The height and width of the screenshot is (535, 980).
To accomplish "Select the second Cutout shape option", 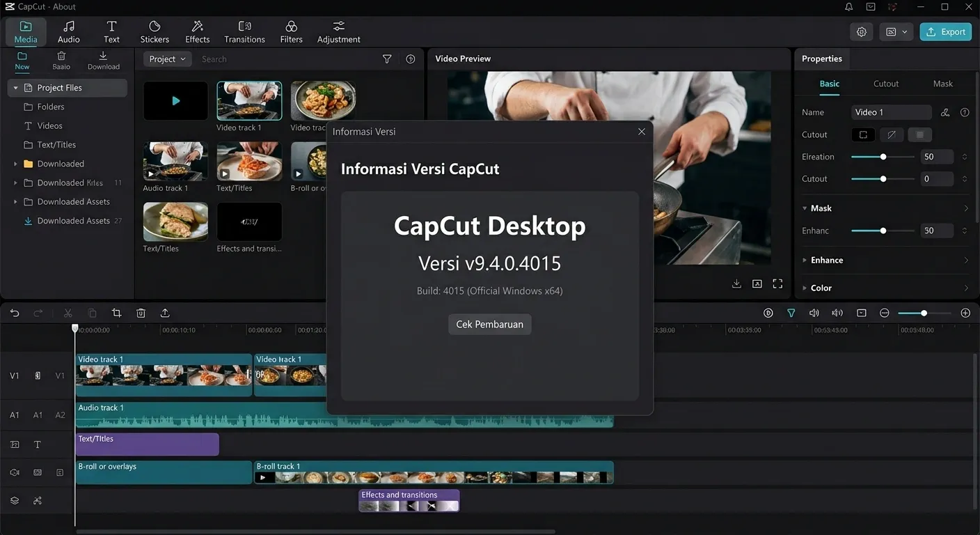I will tap(892, 134).
